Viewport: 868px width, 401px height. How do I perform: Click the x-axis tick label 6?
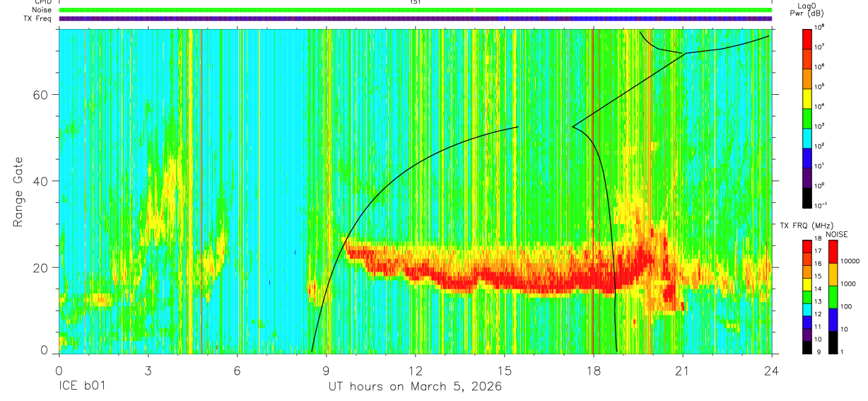(x=237, y=370)
